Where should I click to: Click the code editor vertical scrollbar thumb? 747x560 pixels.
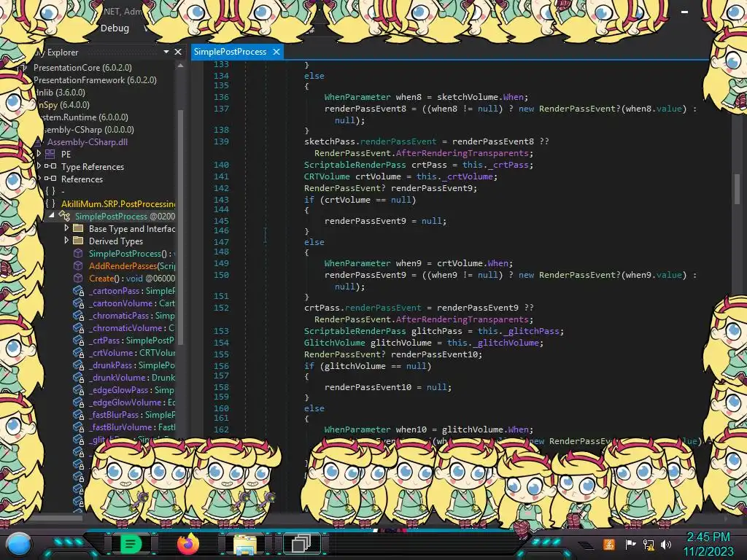(737, 188)
